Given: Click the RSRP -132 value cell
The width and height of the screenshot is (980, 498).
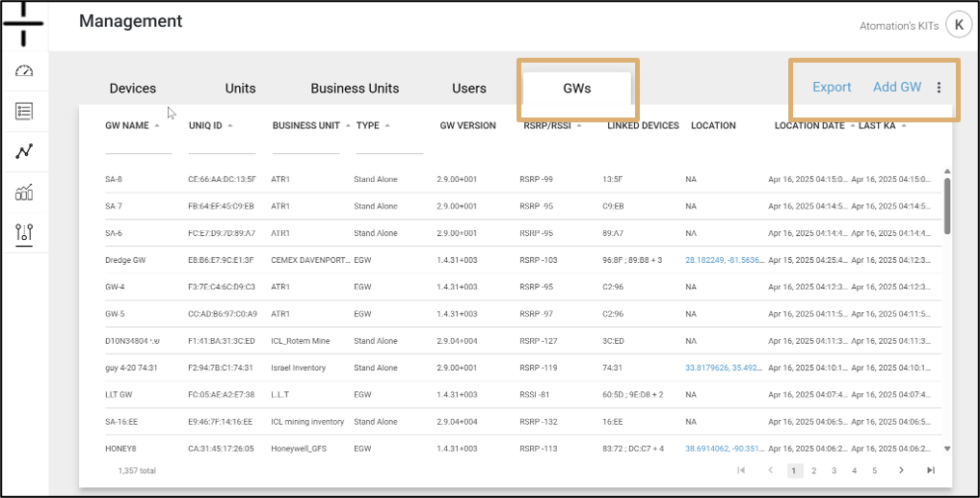Looking at the screenshot, I should pos(538,422).
